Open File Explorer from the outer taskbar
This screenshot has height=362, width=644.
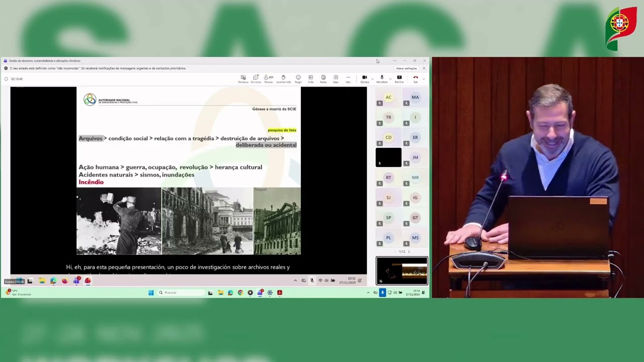pos(220,293)
